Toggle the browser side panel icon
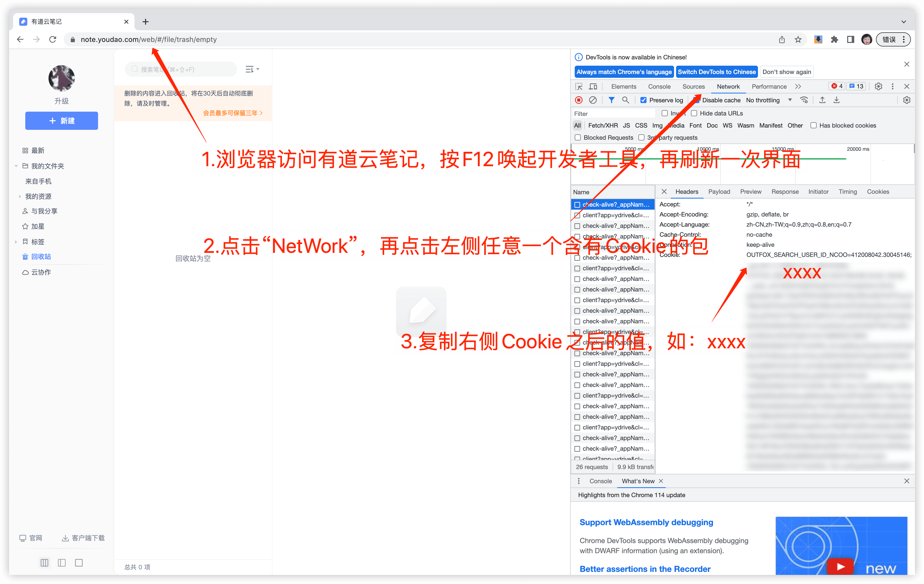Image resolution: width=924 pixels, height=584 pixels. [x=850, y=39]
